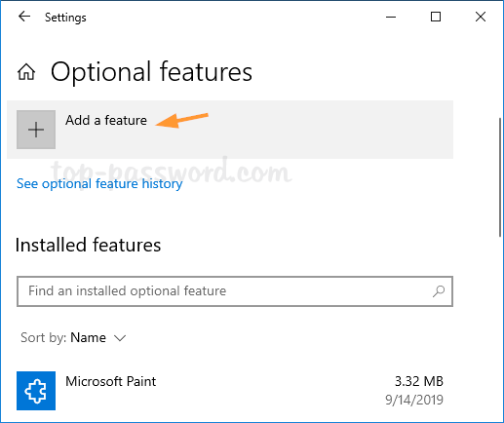Open Settings home via house icon
The width and height of the screenshot is (504, 423).
[26, 72]
